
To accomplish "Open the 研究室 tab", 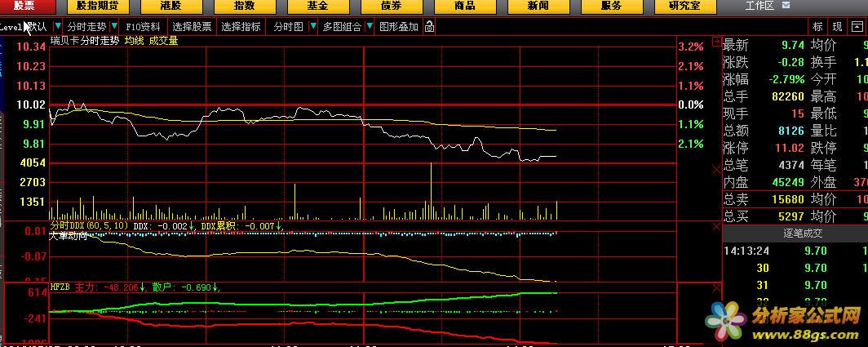I will (684, 7).
